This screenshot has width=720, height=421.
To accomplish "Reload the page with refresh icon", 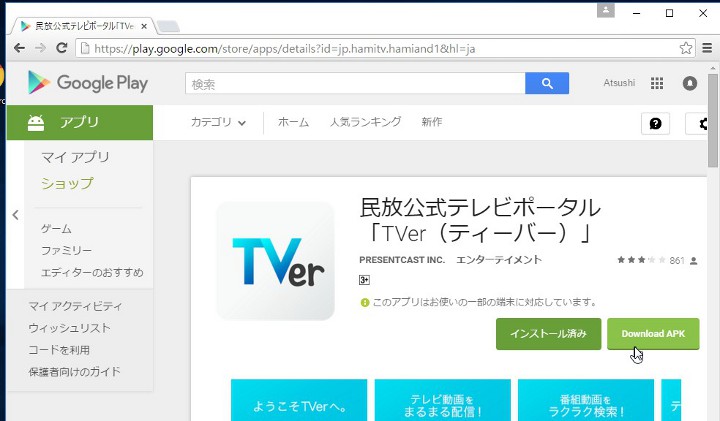I will (x=62, y=48).
